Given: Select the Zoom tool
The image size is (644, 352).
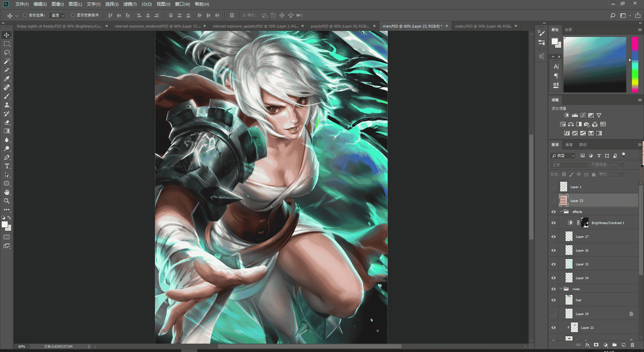Looking at the screenshot, I should [x=7, y=201].
